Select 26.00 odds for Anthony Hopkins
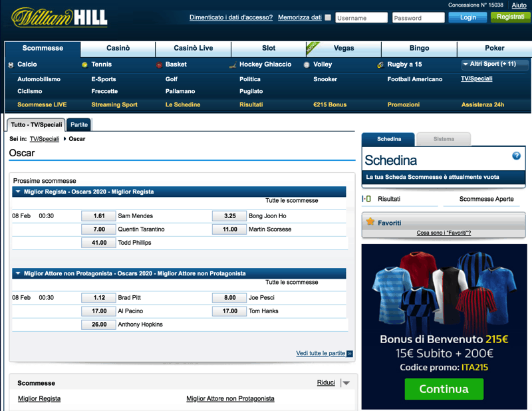 click(x=98, y=325)
